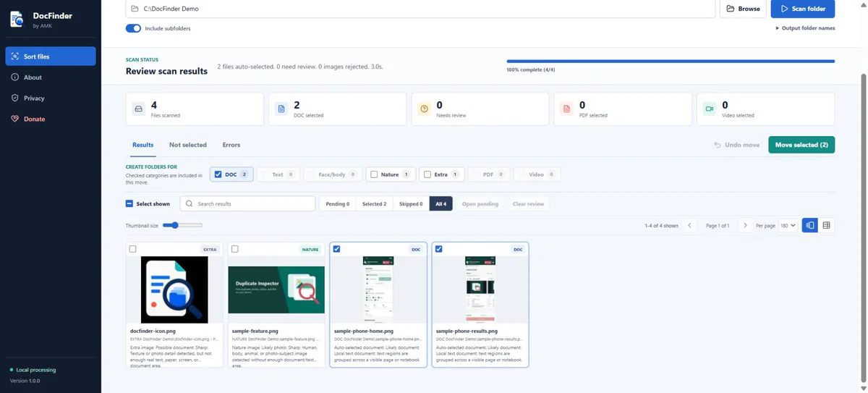Toggle the Include subfolders switch
This screenshot has width=868, height=393.
click(x=133, y=28)
